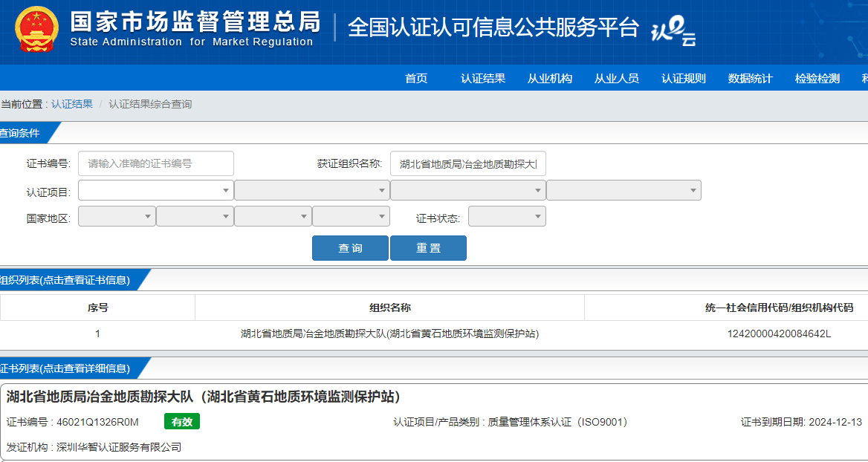Open the 从业机构 menu item

pyautogui.click(x=550, y=79)
